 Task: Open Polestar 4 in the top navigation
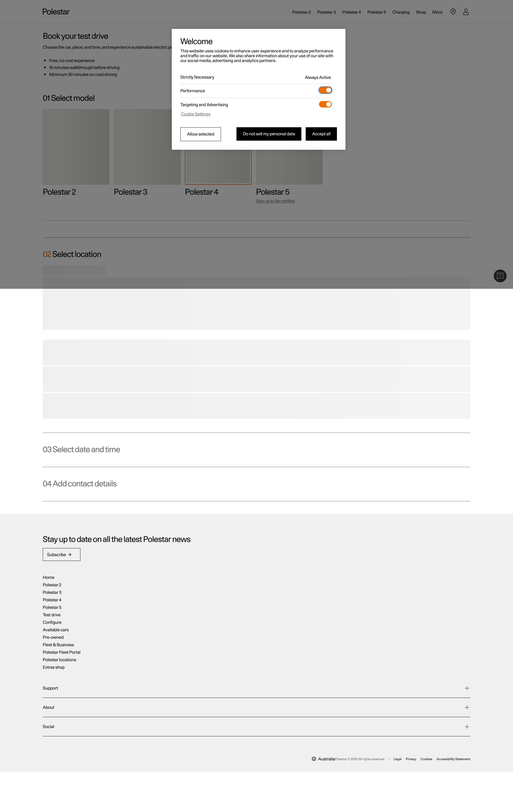pos(352,12)
